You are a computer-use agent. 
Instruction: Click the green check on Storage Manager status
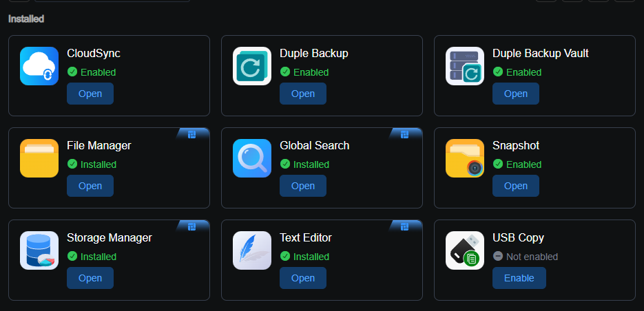point(72,257)
